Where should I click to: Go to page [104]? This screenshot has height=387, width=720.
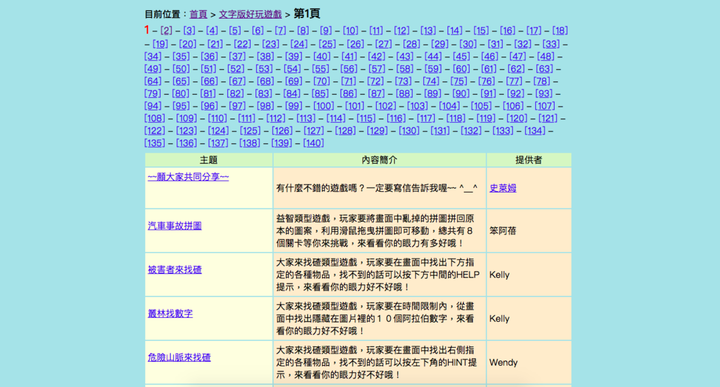449,106
